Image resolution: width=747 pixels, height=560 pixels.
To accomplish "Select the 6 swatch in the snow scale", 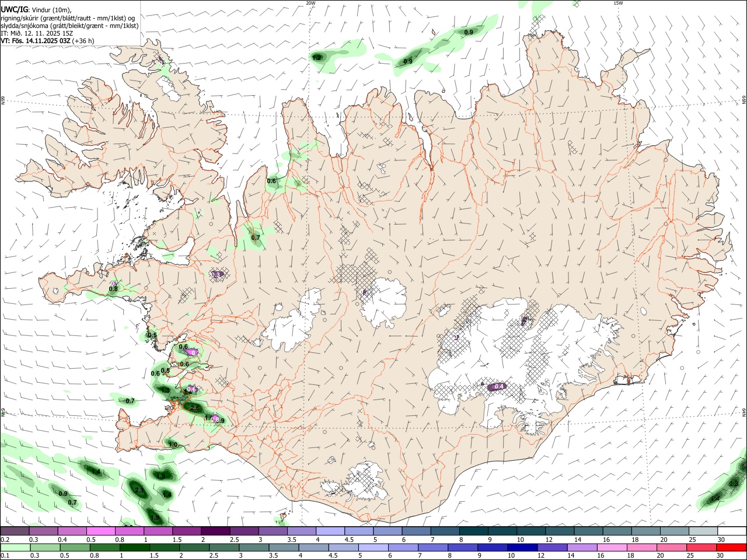I will (416, 531).
